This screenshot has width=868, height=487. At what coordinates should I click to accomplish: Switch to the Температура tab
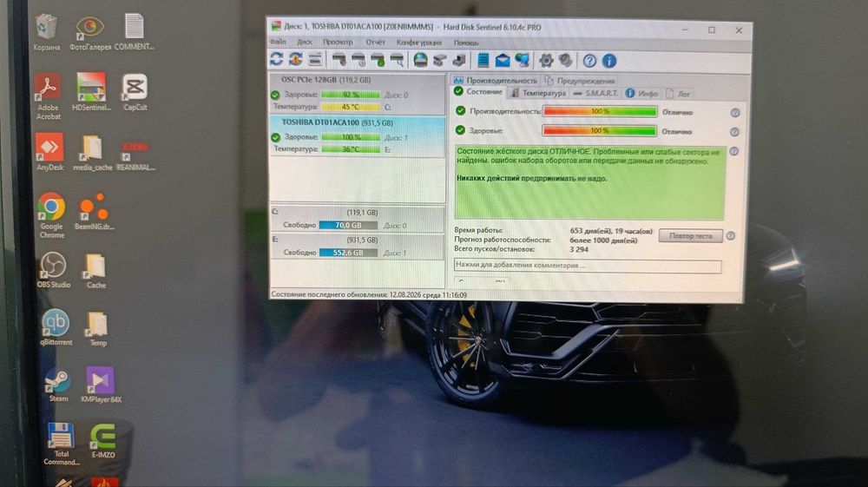[x=538, y=94]
